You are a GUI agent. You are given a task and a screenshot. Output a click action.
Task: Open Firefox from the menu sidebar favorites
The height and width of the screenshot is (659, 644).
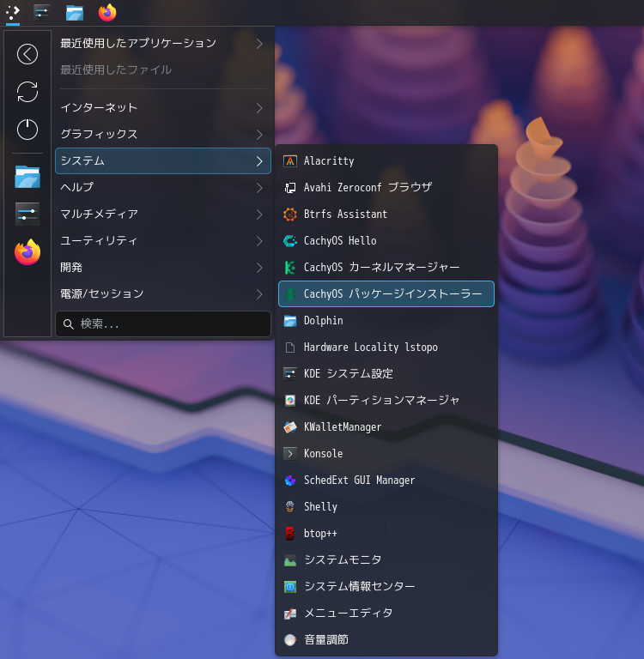27,251
